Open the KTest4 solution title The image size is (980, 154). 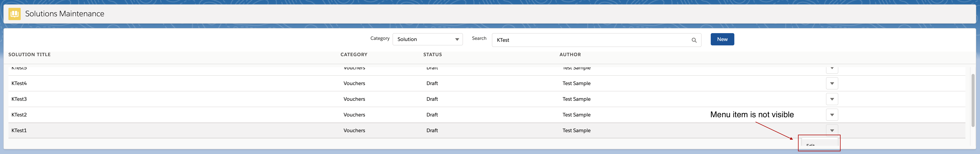pos(19,84)
